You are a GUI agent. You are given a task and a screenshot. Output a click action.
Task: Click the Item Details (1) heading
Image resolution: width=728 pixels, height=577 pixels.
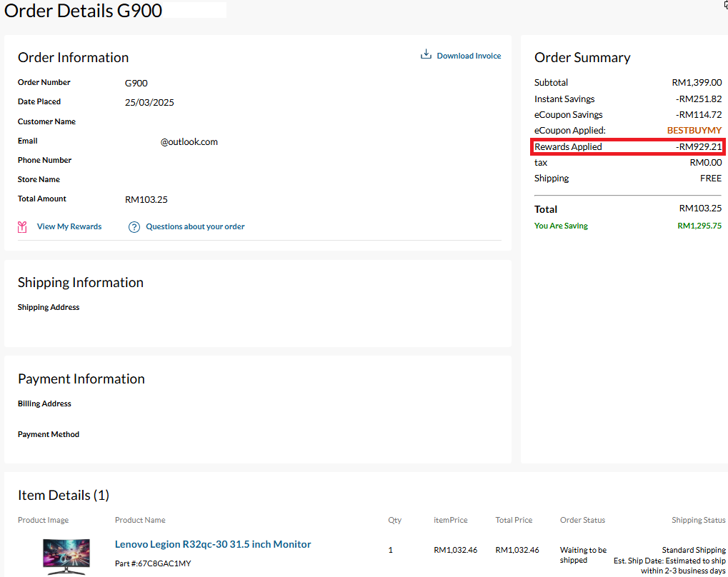click(x=64, y=495)
